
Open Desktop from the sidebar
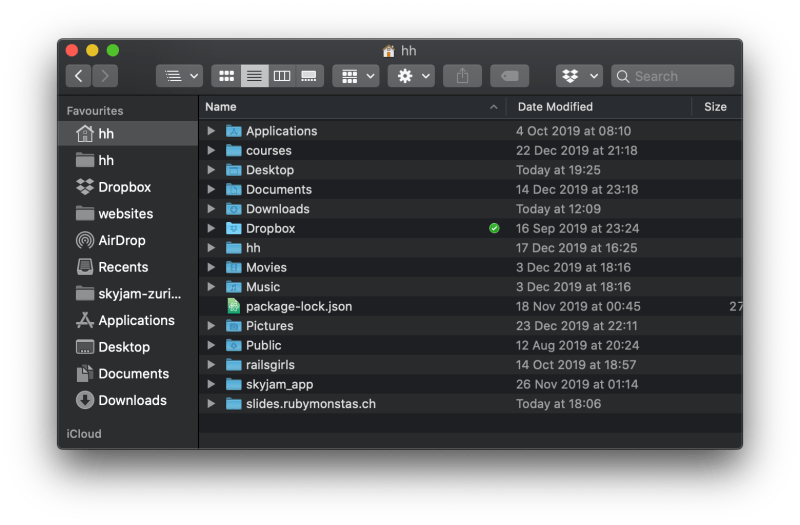(x=128, y=347)
